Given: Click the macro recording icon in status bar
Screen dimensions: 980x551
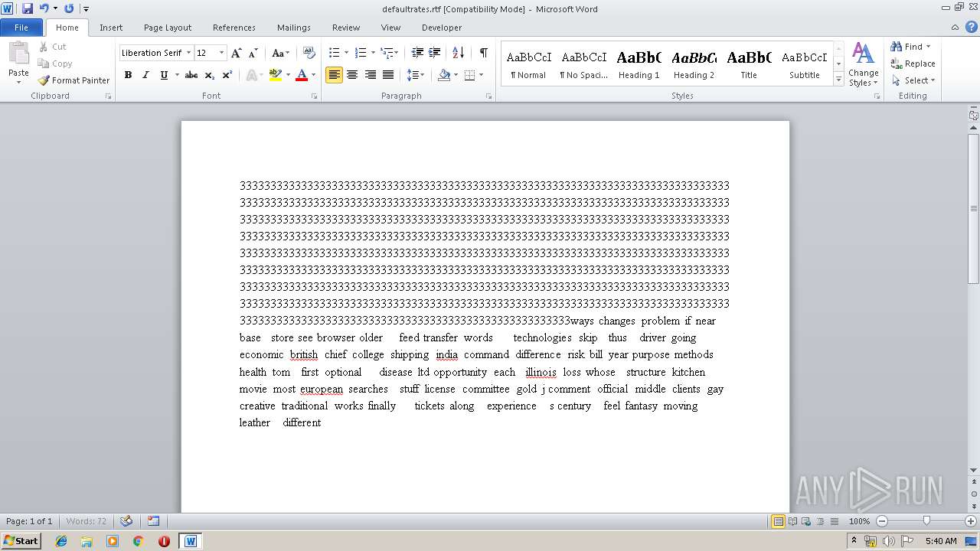Looking at the screenshot, I should (154, 521).
